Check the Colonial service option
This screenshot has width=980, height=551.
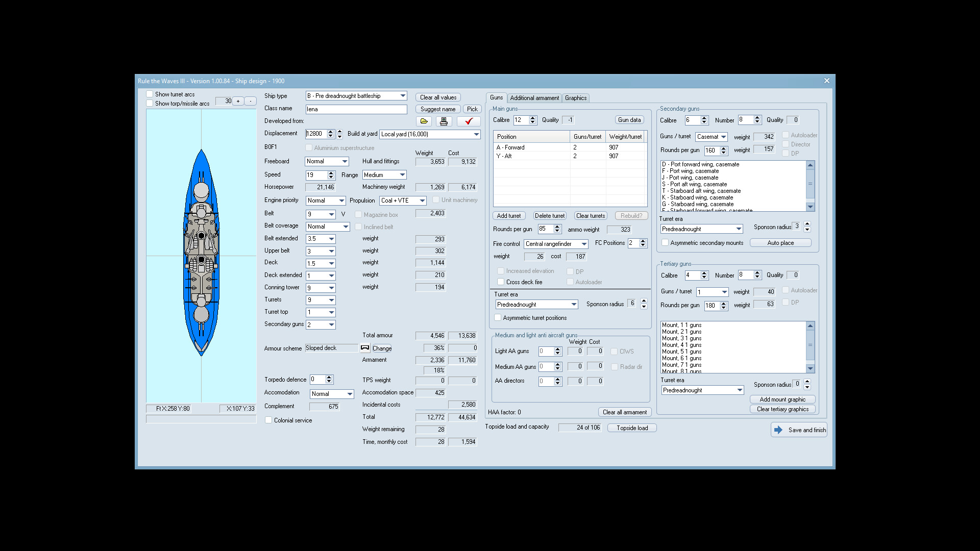point(268,420)
